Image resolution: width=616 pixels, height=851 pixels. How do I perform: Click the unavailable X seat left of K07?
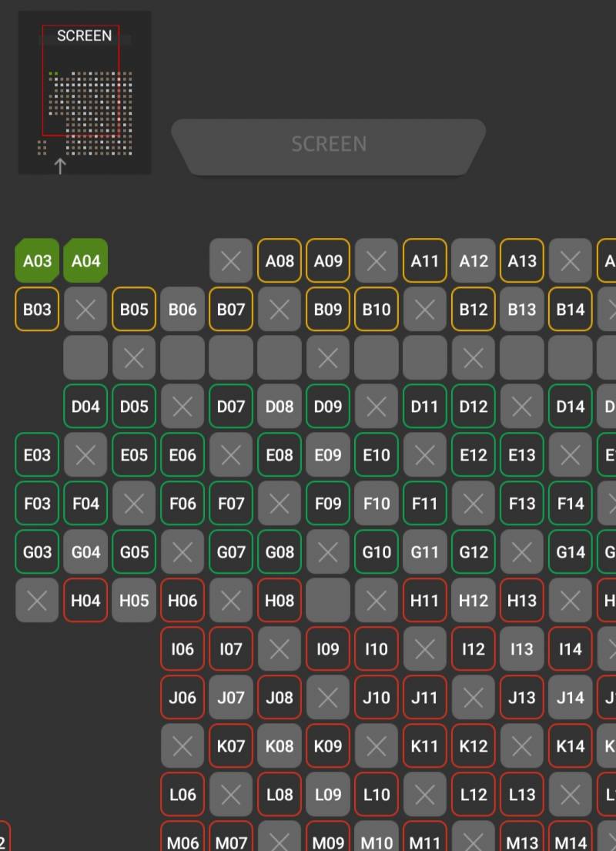[182, 746]
